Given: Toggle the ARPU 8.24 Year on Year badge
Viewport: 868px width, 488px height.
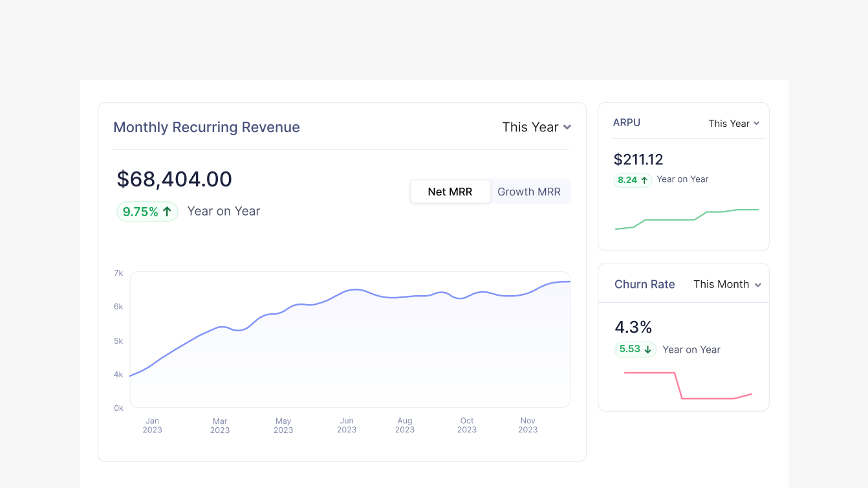Looking at the screenshot, I should (633, 180).
